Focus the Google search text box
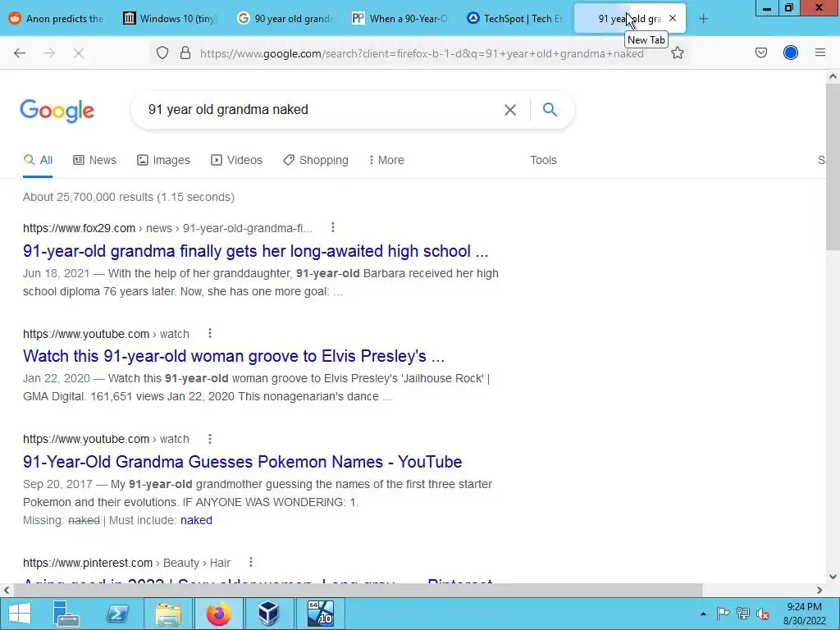840x630 pixels. 322,110
